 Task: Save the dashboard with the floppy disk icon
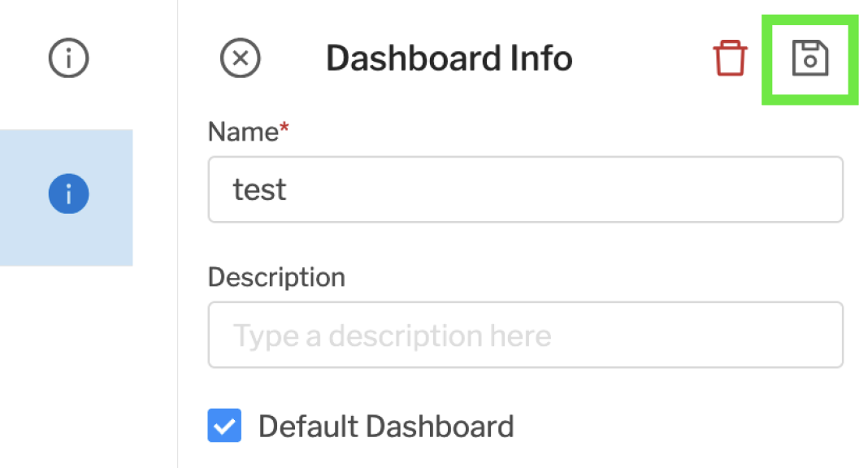[809, 59]
